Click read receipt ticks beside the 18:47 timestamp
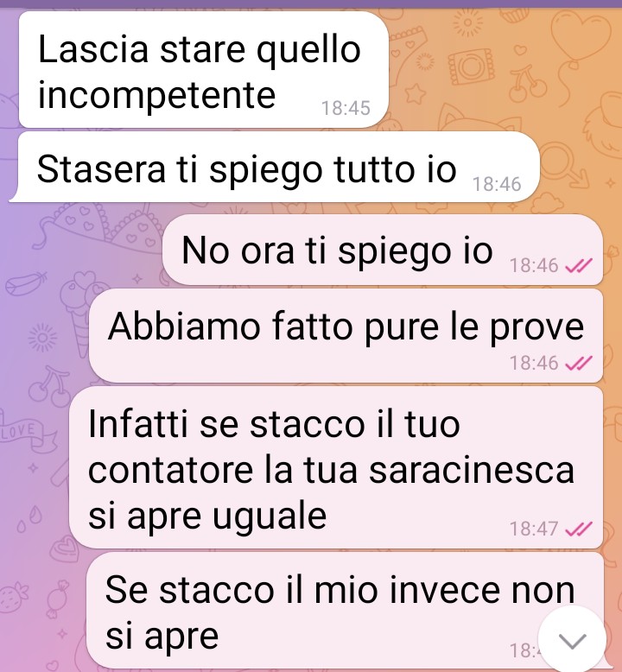Image resolution: width=622 pixels, height=672 pixels. pyautogui.click(x=579, y=529)
